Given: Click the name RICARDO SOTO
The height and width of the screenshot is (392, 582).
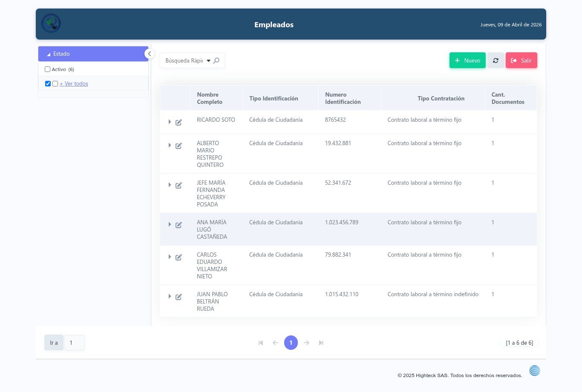Looking at the screenshot, I should click(216, 120).
